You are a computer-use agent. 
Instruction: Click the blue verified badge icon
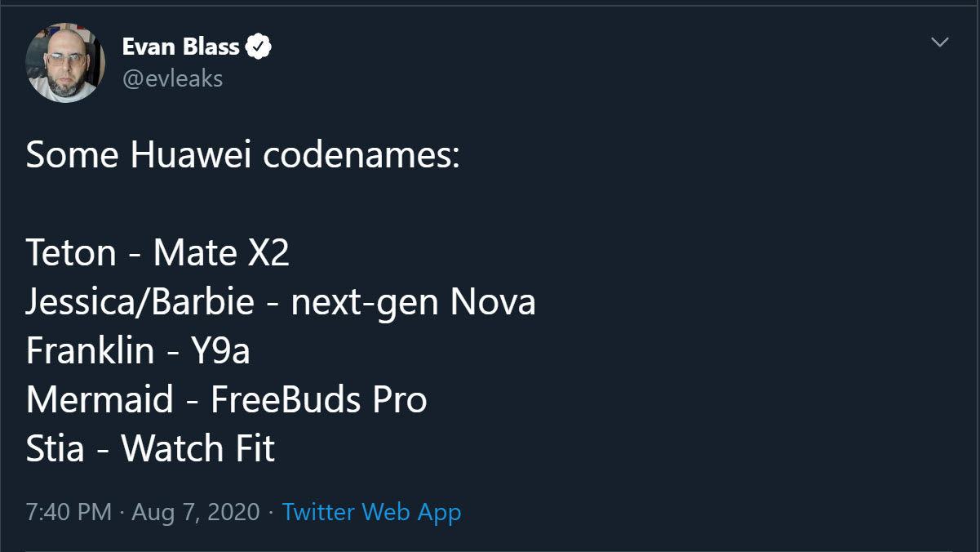click(x=259, y=47)
